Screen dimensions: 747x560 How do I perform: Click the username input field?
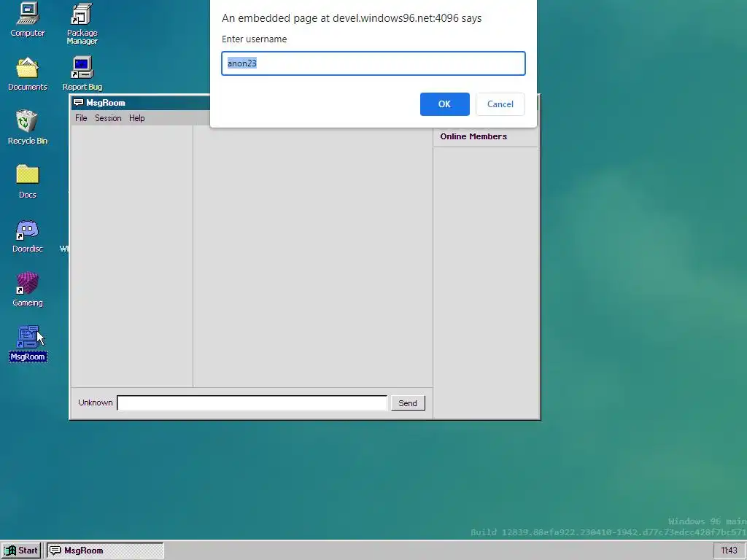373,63
